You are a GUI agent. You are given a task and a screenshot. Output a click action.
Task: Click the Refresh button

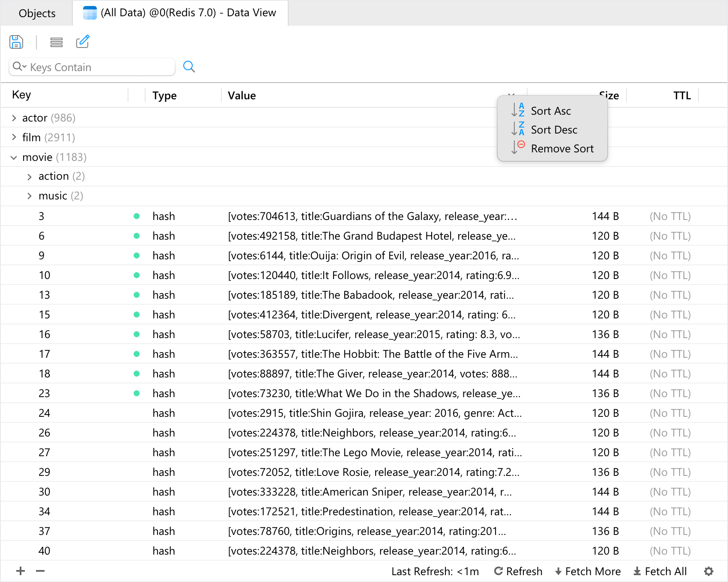pos(518,571)
